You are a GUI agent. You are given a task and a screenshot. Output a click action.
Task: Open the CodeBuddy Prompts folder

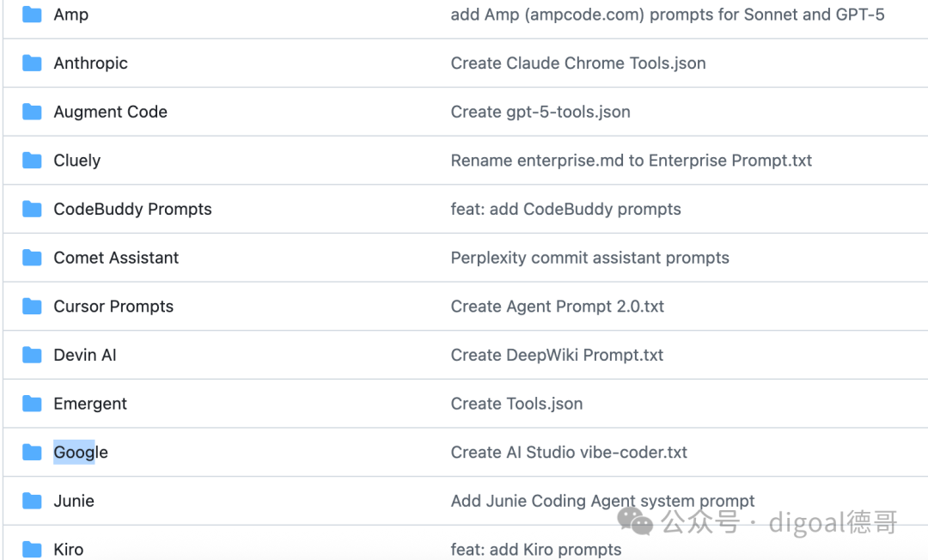click(132, 209)
